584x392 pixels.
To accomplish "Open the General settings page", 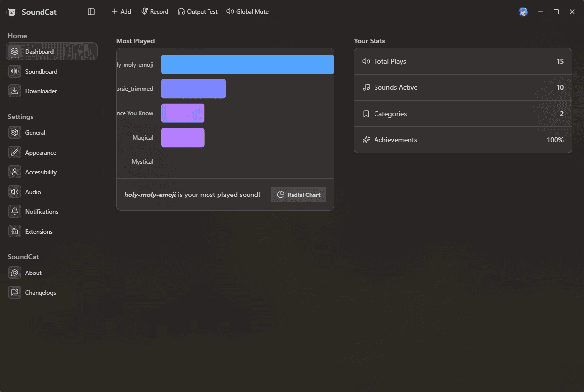I will click(35, 133).
